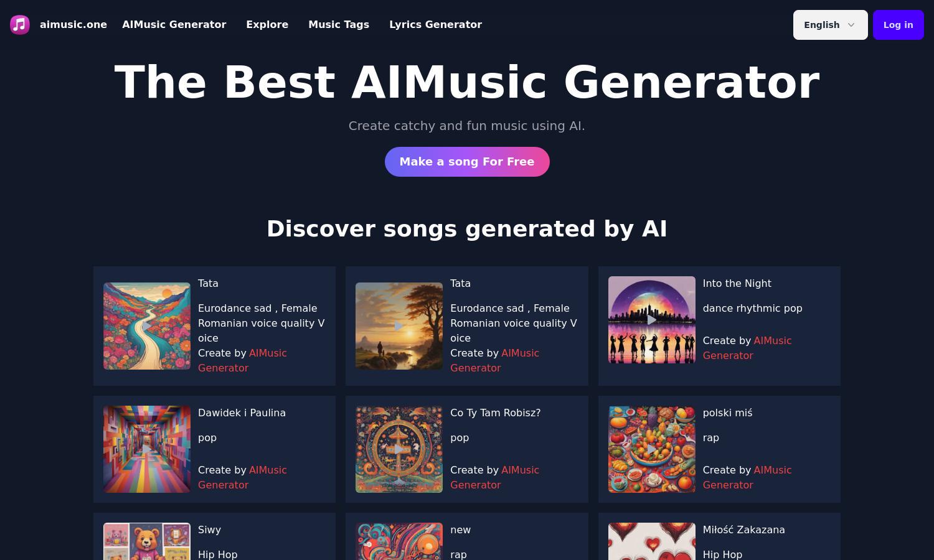Play the Co Ty Tam Robisz? track
This screenshot has height=560, width=934.
pos(399,449)
